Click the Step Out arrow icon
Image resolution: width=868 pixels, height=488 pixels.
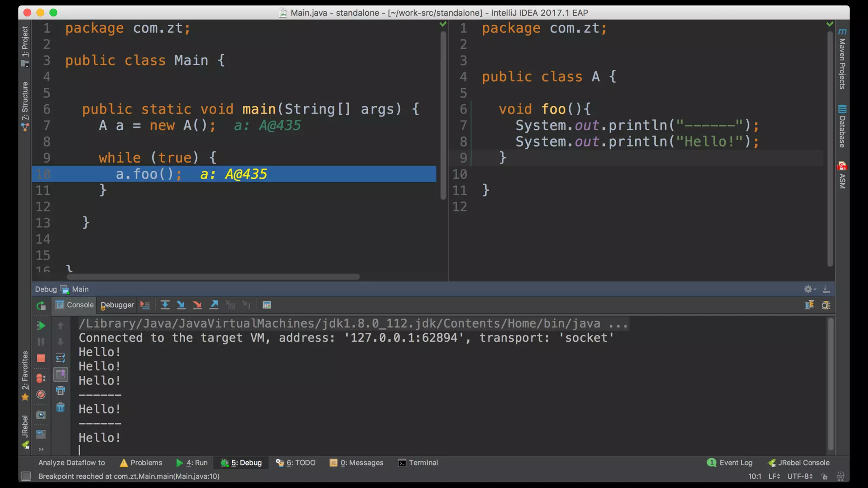214,305
